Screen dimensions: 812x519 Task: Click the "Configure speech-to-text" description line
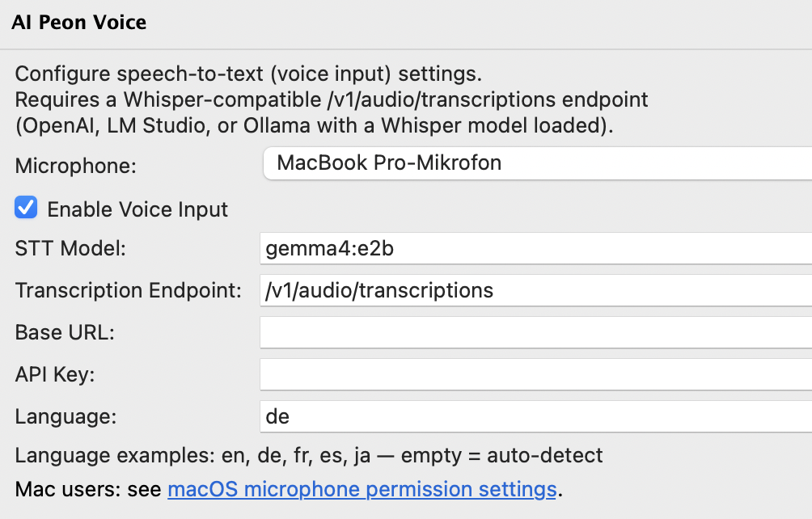click(x=248, y=74)
